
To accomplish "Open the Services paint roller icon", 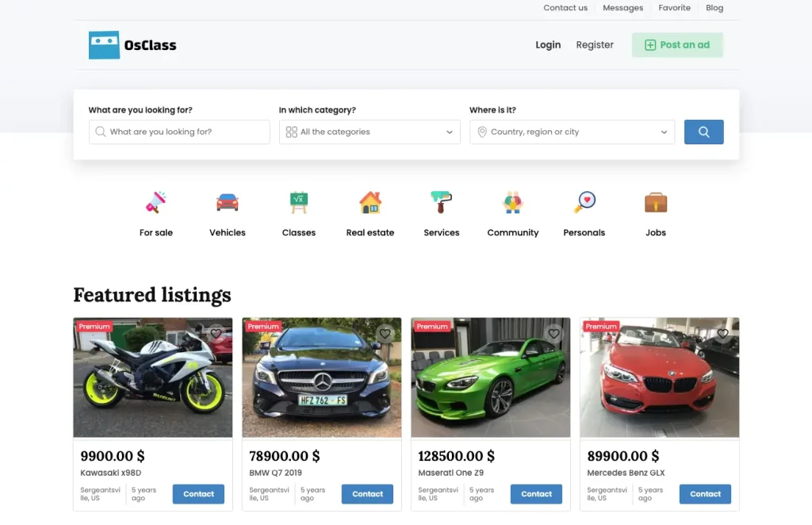I will tap(441, 202).
